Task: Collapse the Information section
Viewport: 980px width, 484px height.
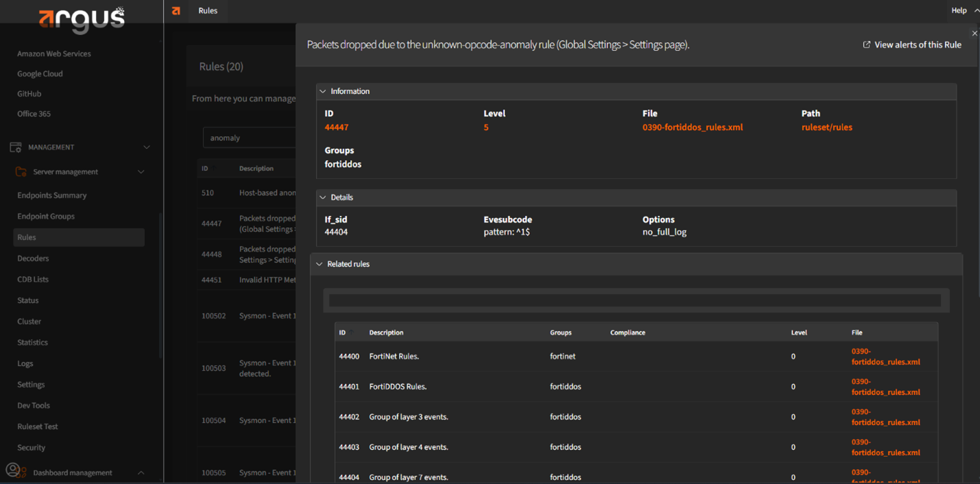Action: (x=323, y=91)
